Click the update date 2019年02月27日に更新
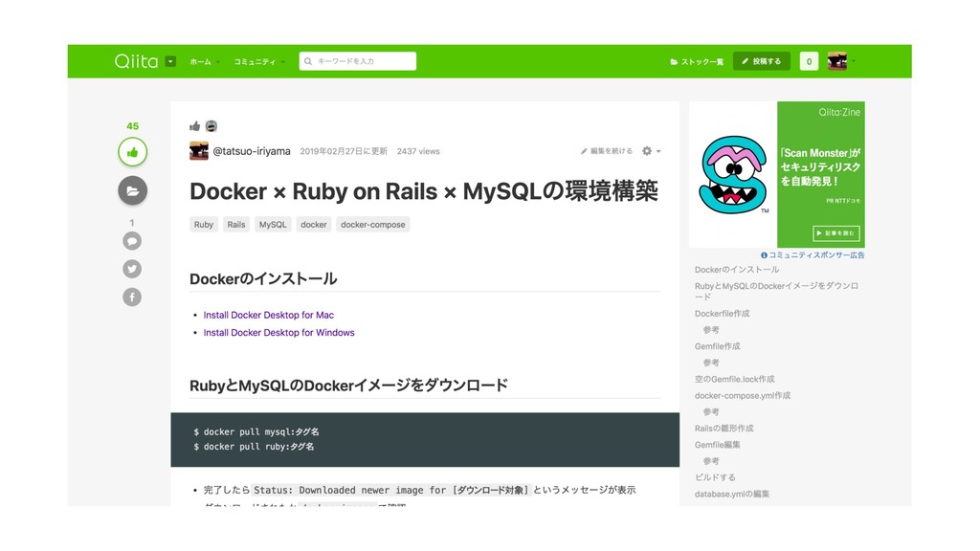The width and height of the screenshot is (980, 551). pyautogui.click(x=344, y=151)
